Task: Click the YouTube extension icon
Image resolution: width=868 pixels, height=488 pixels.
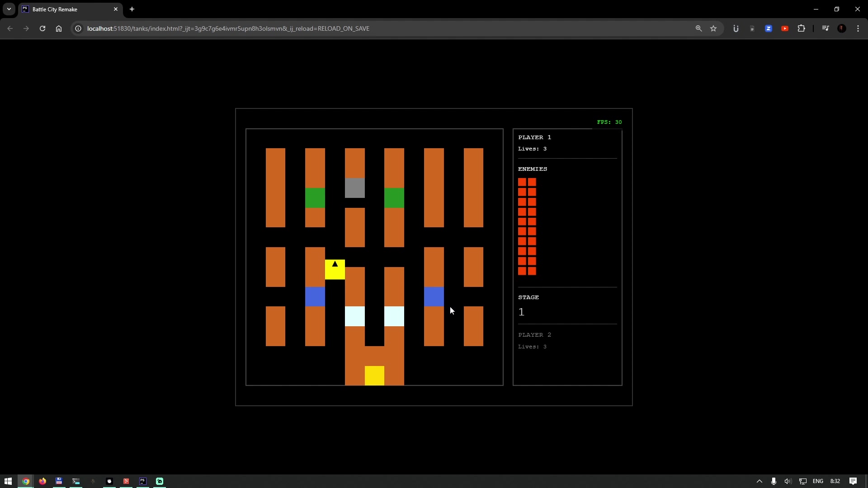Action: click(785, 28)
